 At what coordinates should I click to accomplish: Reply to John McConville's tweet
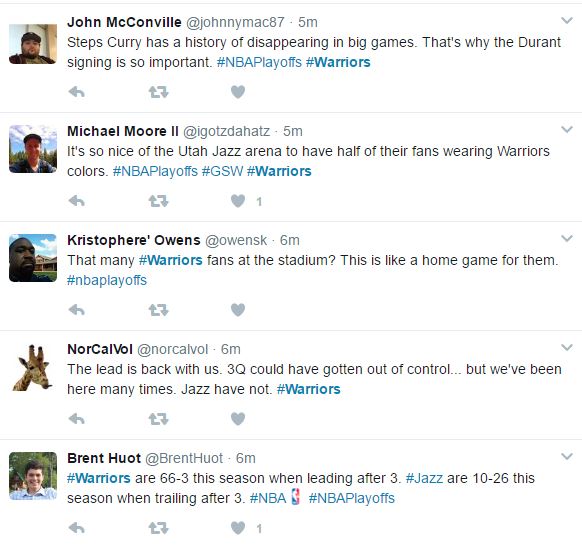[77, 92]
